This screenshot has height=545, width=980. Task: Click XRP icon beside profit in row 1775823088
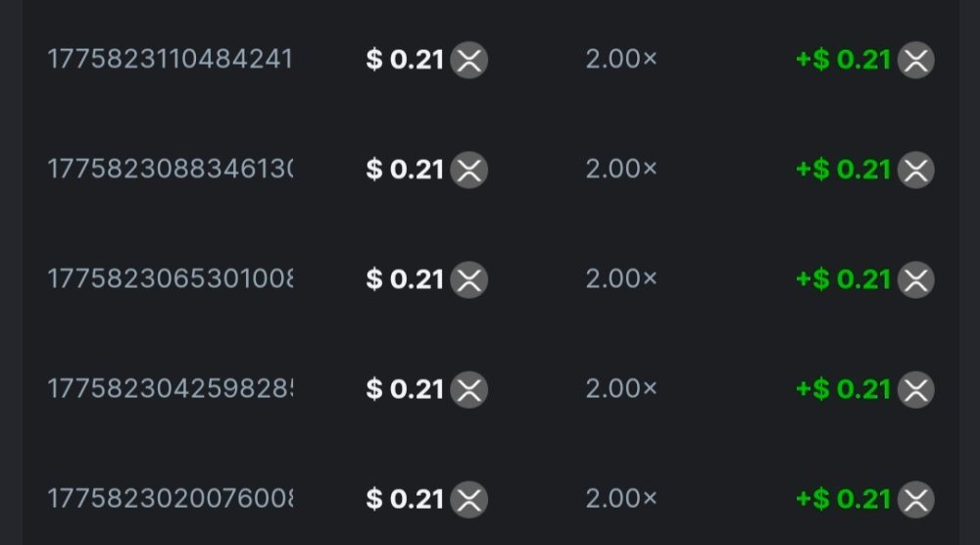coord(916,171)
